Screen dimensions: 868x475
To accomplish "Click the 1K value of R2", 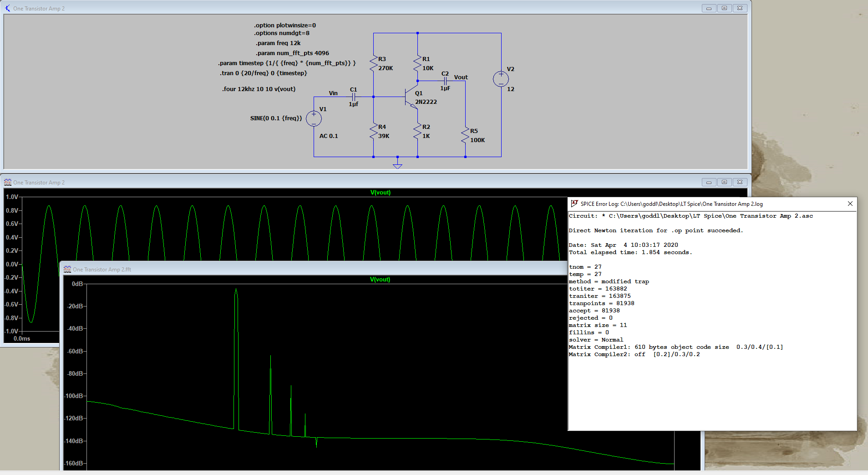I will 426,136.
